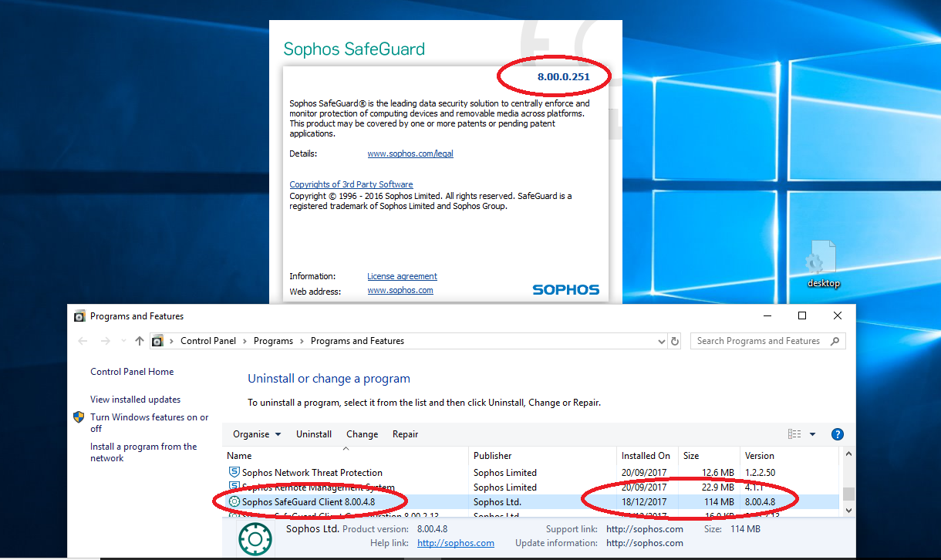Go forward with the right arrow
Screen dimensions: 941x560
point(106,341)
